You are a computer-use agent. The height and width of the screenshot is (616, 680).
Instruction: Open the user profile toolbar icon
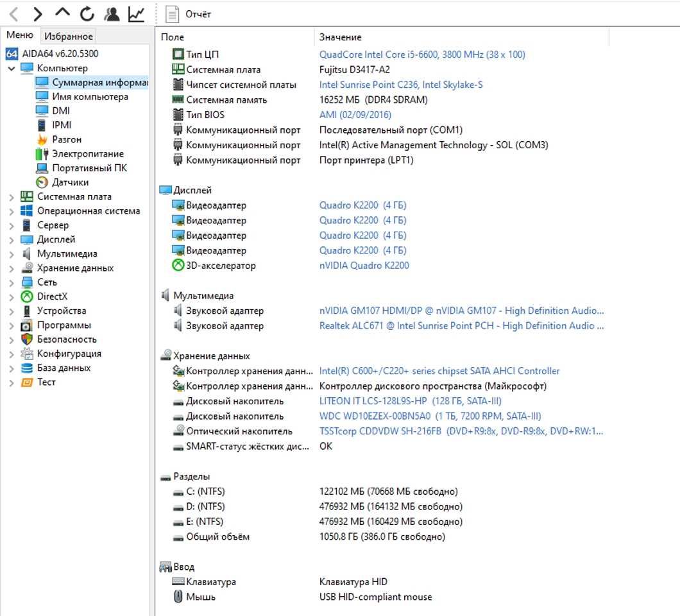(112, 14)
